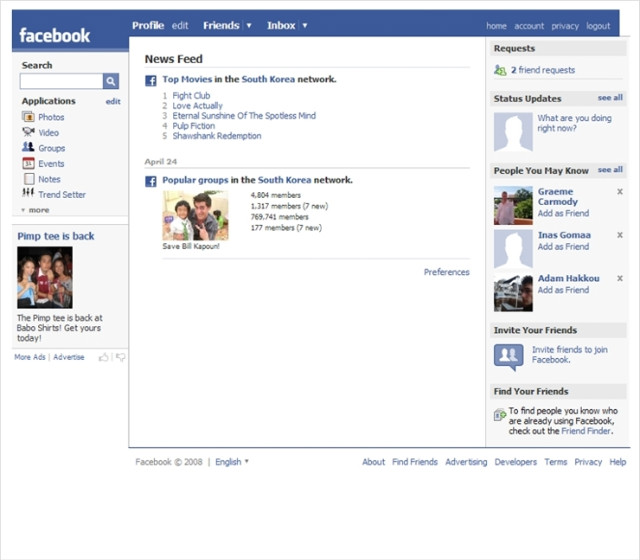Click edit next to Profile
Image resolution: width=640 pixels, height=560 pixels.
pyautogui.click(x=180, y=26)
